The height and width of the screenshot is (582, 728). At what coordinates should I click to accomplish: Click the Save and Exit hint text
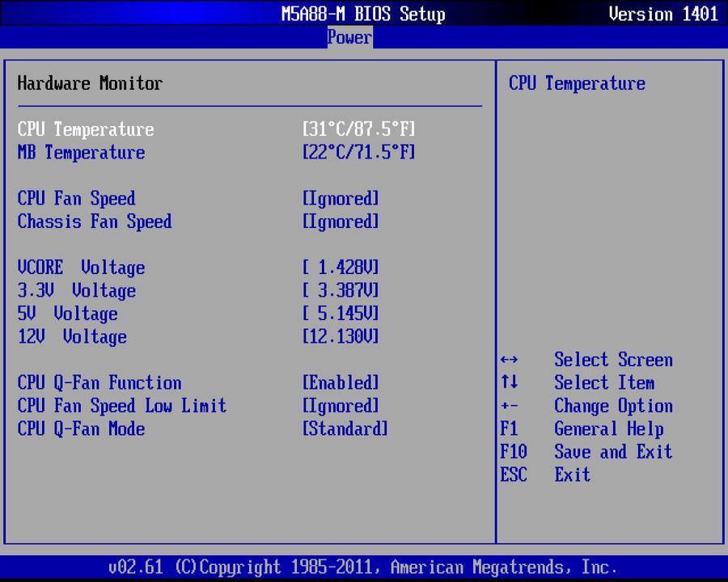pos(613,452)
